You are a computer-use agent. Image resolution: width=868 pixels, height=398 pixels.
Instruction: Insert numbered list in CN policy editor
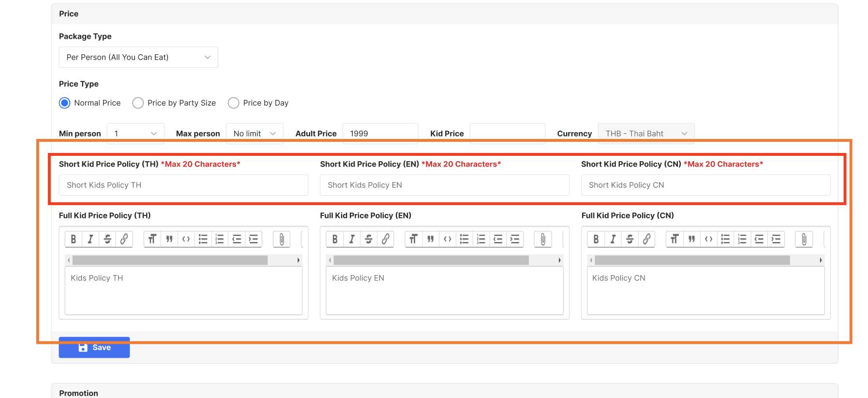tap(742, 239)
